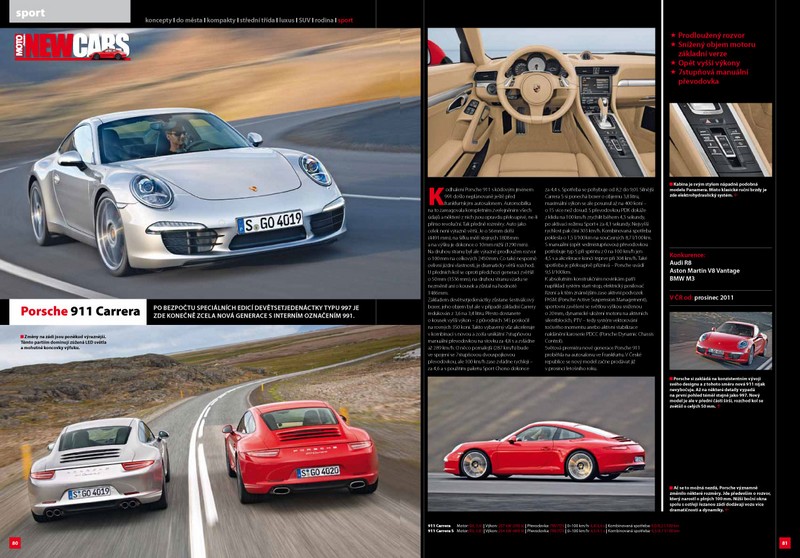Select "kompakty" in the category strip

(221, 20)
